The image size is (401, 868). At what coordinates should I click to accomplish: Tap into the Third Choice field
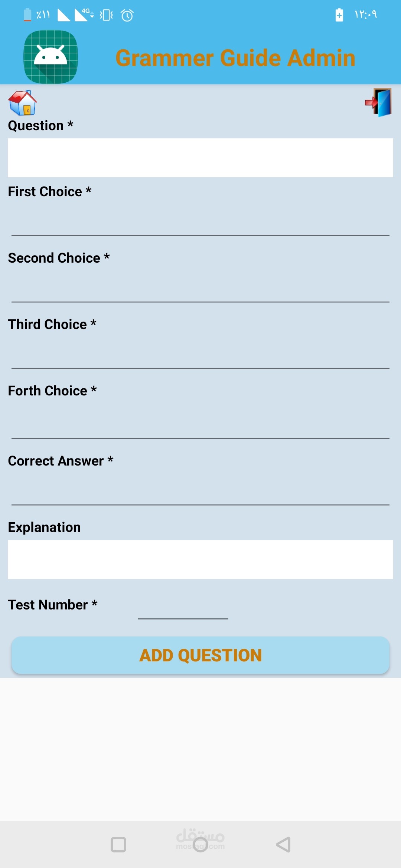coord(200,355)
